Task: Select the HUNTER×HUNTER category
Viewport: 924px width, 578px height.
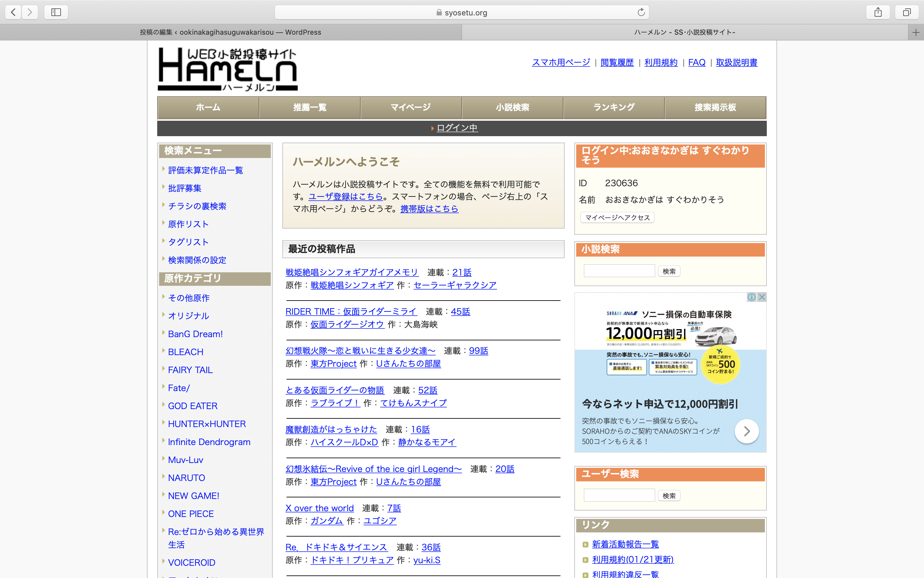Action: click(207, 424)
